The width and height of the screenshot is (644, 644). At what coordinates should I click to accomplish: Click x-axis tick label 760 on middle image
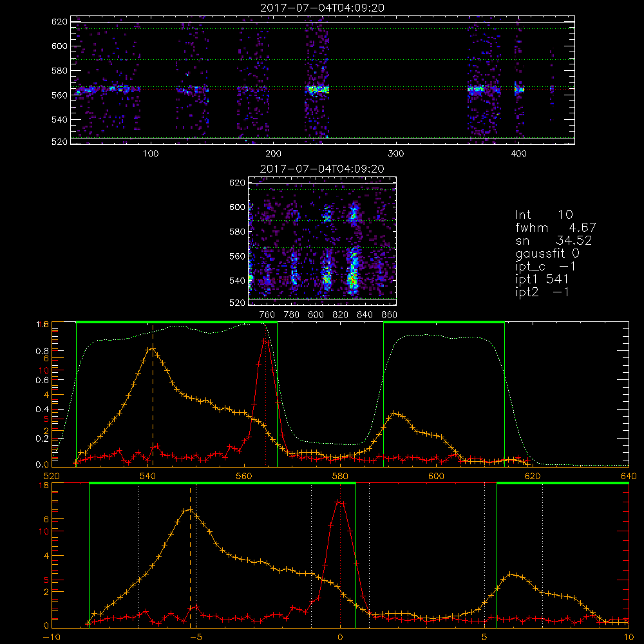(x=267, y=315)
